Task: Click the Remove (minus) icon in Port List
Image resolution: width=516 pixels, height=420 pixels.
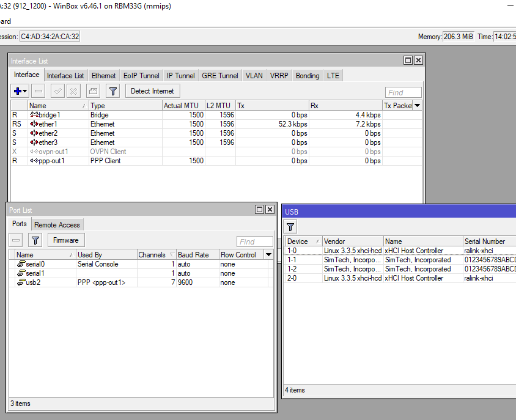Action: coord(17,240)
